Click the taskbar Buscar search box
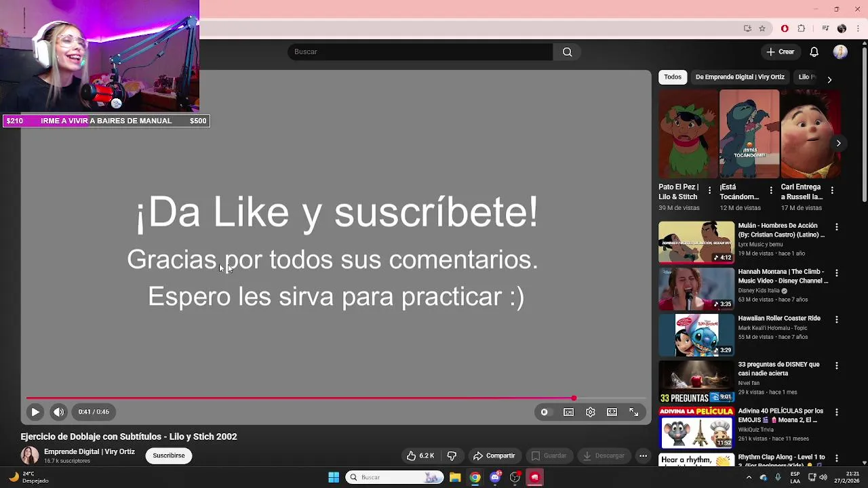868x488 pixels. [394, 477]
